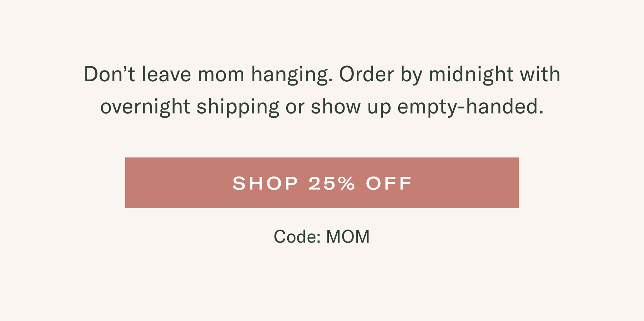Click the word 'mom' in the first sentence
This screenshot has height=321, width=644.
click(x=221, y=75)
